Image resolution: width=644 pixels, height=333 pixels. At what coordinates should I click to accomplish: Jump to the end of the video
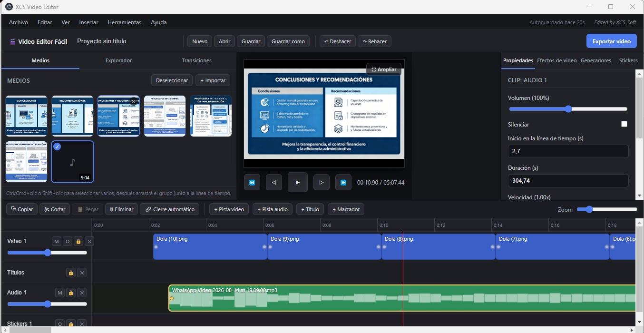(343, 182)
